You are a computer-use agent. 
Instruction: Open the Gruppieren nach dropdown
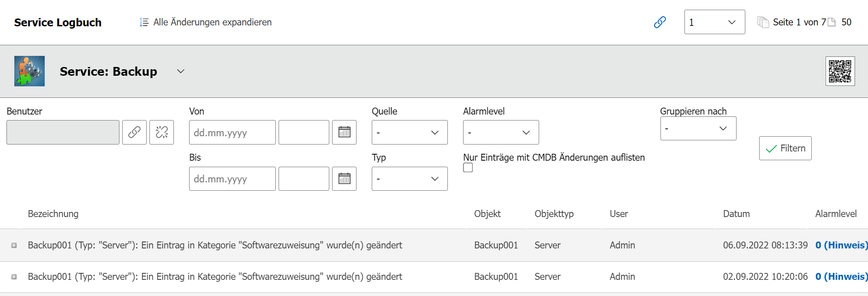pos(698,128)
